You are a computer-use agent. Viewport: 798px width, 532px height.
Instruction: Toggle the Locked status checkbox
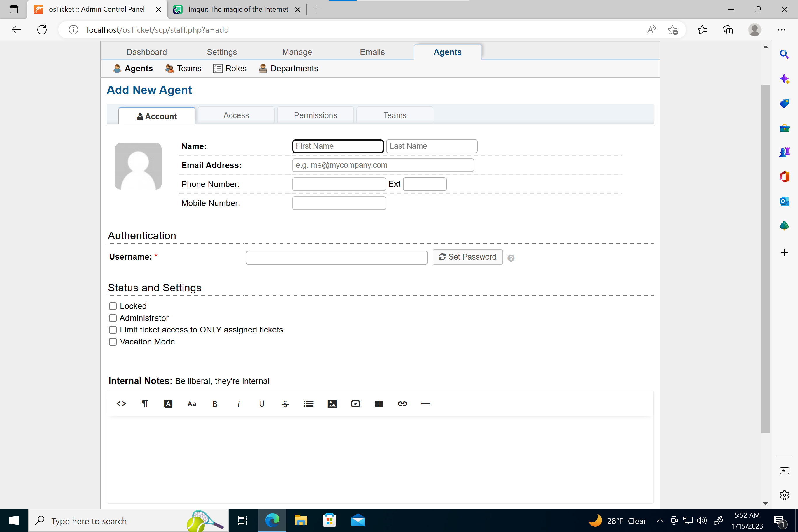(x=113, y=306)
